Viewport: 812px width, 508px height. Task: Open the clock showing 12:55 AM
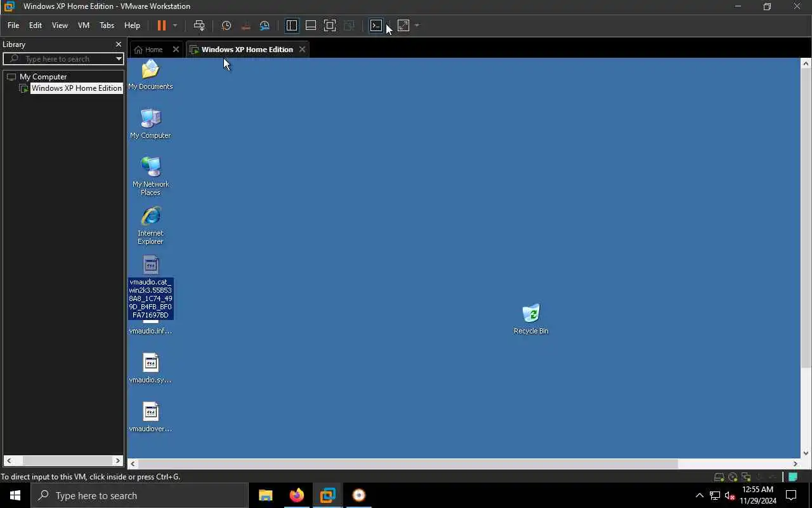(x=757, y=495)
